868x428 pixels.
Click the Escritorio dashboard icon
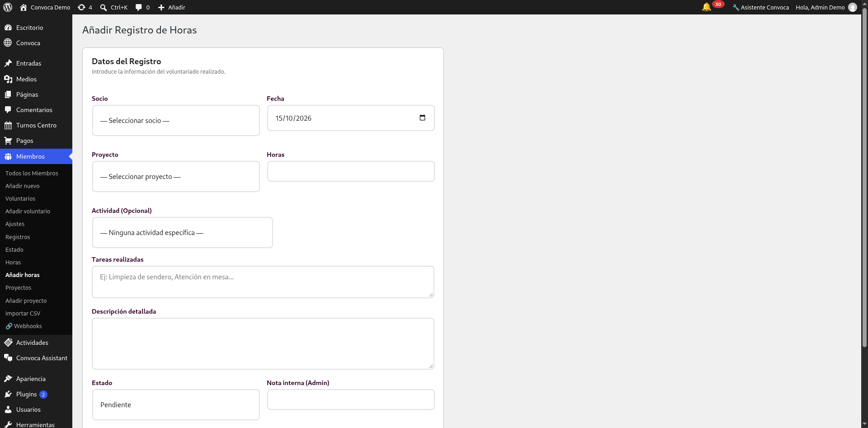coord(8,28)
